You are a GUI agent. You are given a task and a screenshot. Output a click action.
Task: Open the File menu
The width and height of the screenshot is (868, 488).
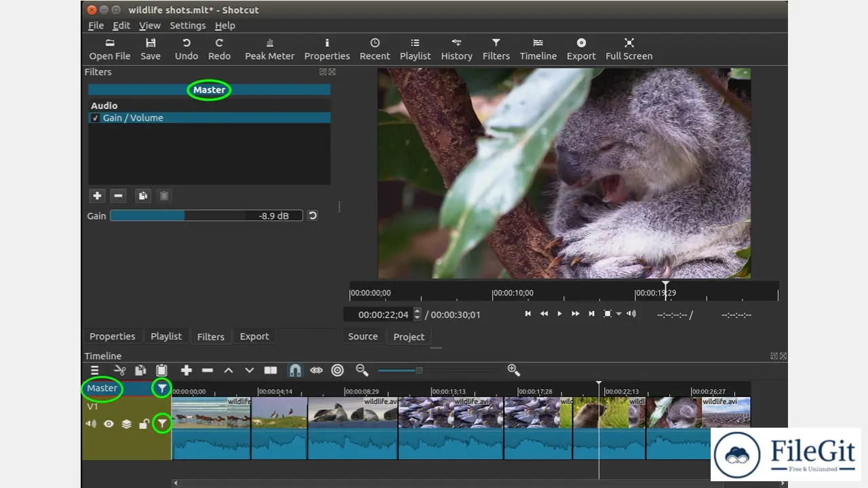(96, 25)
